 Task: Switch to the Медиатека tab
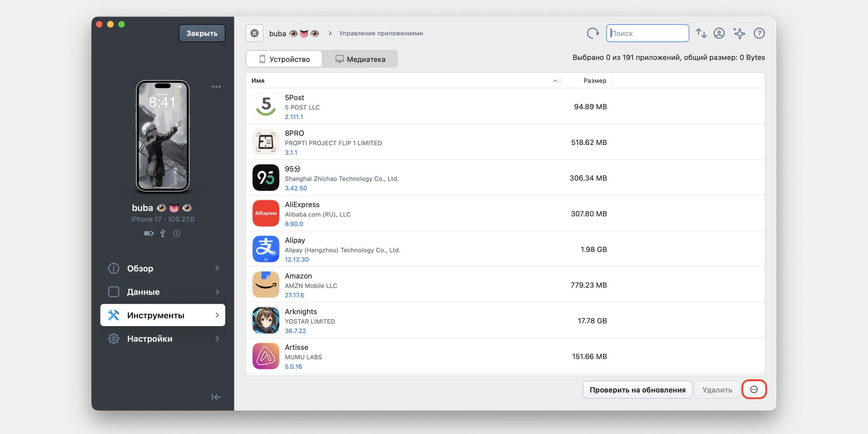360,59
